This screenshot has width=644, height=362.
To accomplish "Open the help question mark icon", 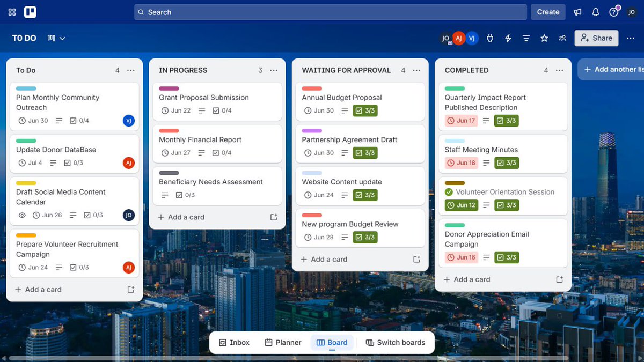I will (613, 12).
